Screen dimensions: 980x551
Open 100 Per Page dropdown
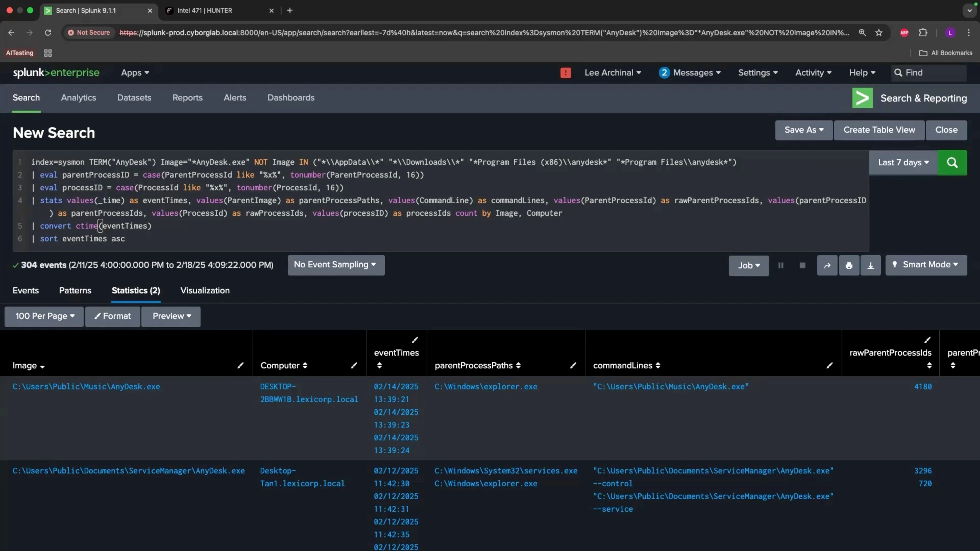(x=44, y=316)
